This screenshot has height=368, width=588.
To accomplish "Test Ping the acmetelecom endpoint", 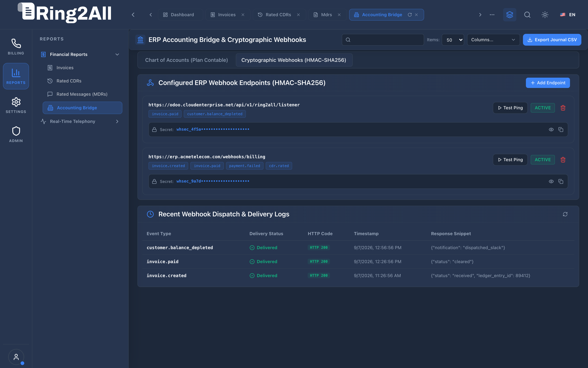I will 510,160.
